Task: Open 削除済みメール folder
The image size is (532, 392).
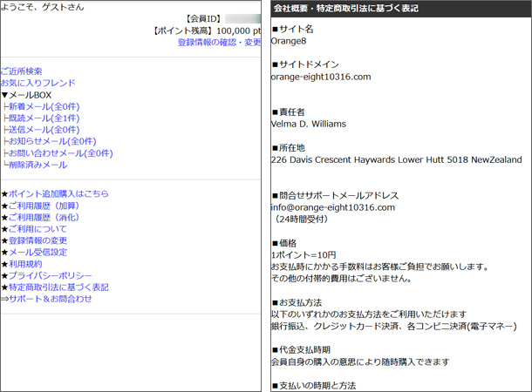Action: (x=38, y=165)
